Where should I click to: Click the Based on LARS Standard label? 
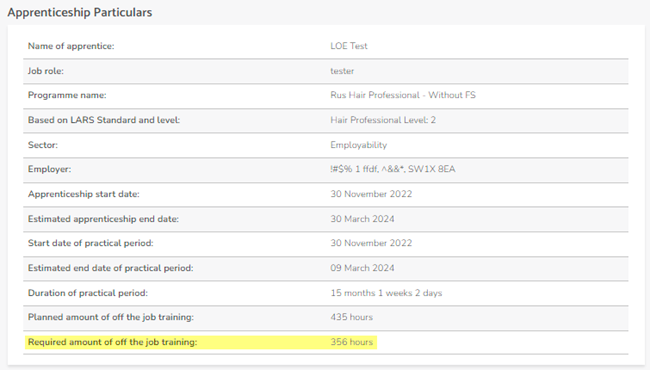pos(104,120)
